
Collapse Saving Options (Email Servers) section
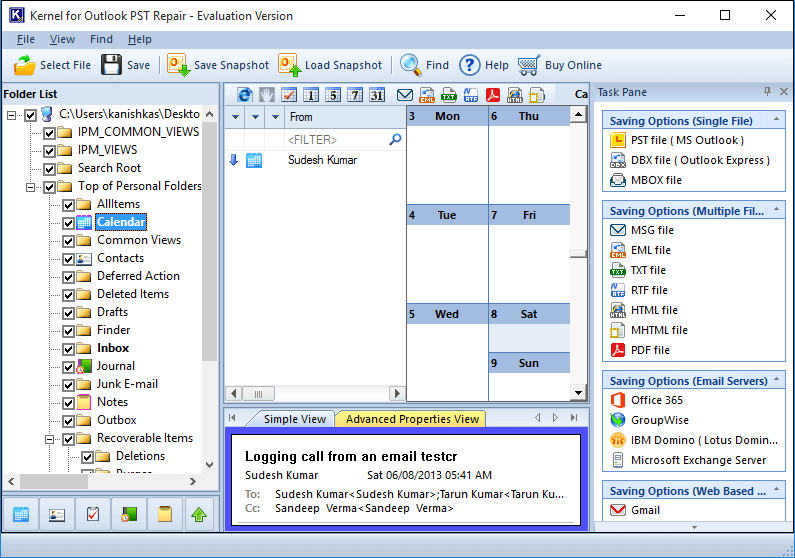click(x=776, y=380)
